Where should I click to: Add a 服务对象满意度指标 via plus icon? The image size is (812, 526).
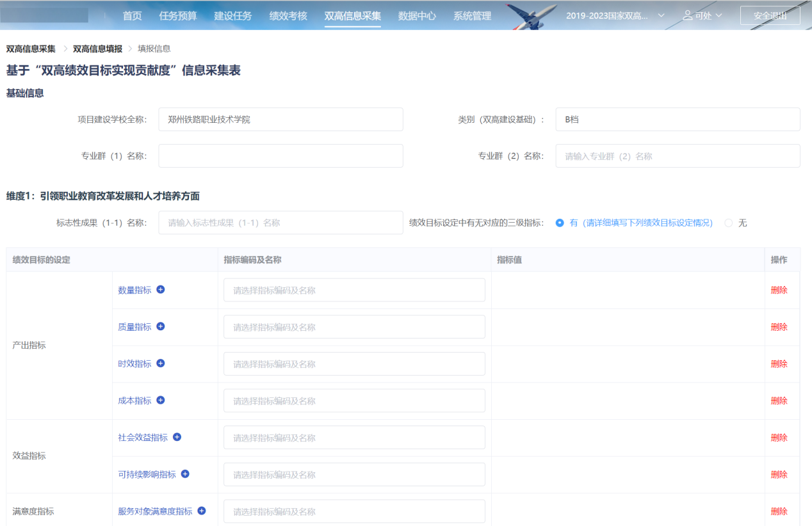202,511
